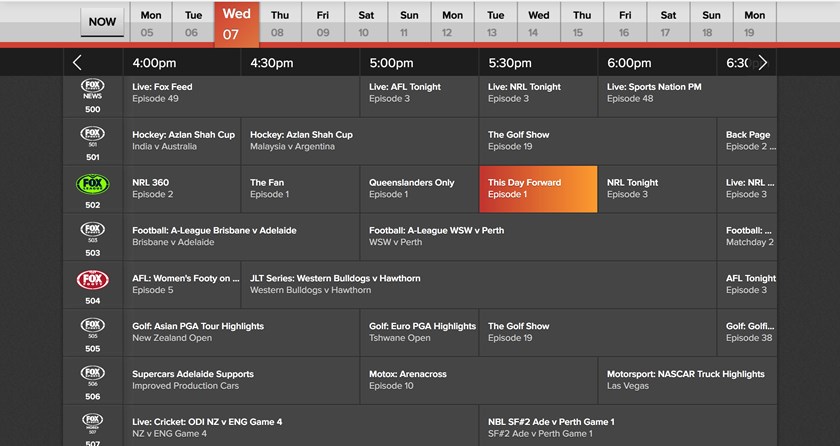Open A-League WSW v Perth listing
The width and height of the screenshot is (840, 446).
point(538,237)
